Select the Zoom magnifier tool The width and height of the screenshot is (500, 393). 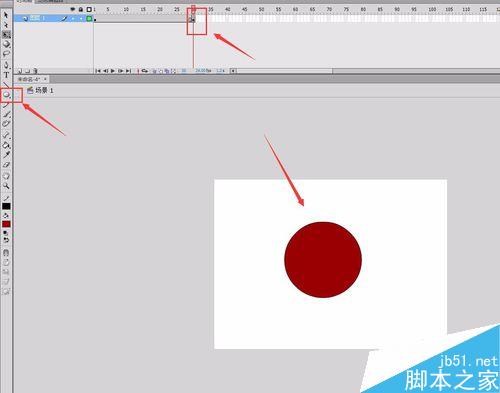click(x=6, y=186)
